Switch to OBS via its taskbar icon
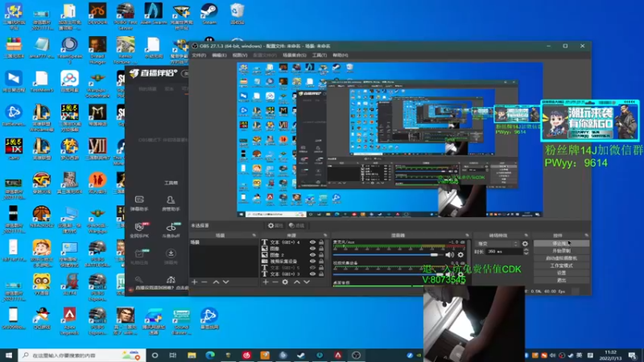Image resolution: width=644 pixels, height=362 pixels. click(356, 355)
